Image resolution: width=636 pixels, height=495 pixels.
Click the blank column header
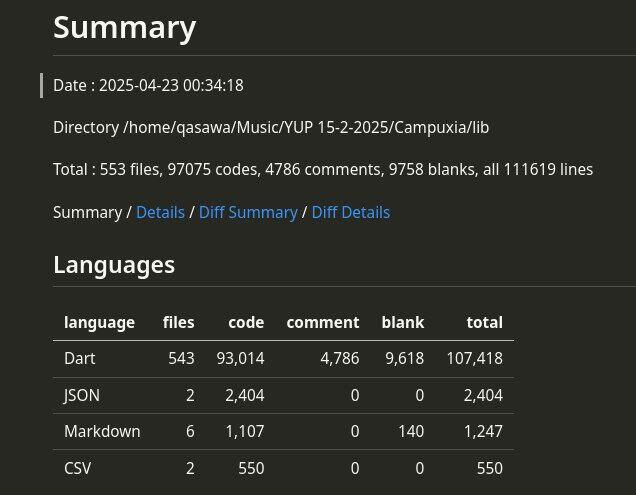click(x=402, y=322)
